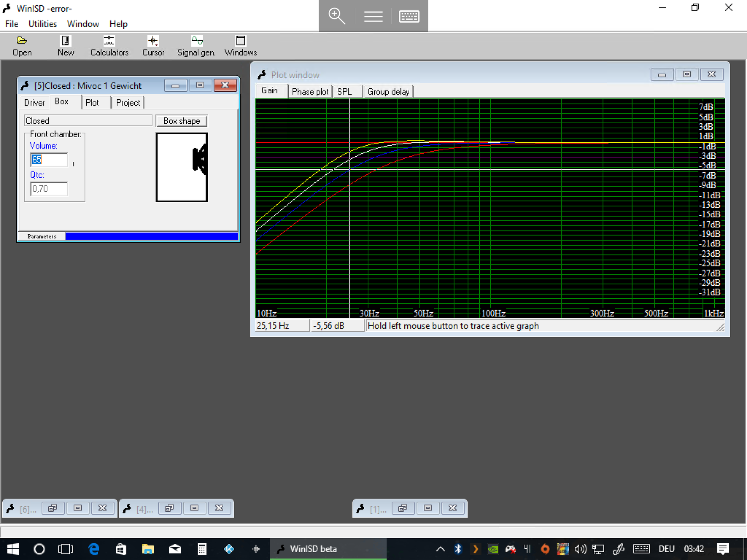Click the DEU language indicator
This screenshot has height=560, width=747.
coord(666,549)
